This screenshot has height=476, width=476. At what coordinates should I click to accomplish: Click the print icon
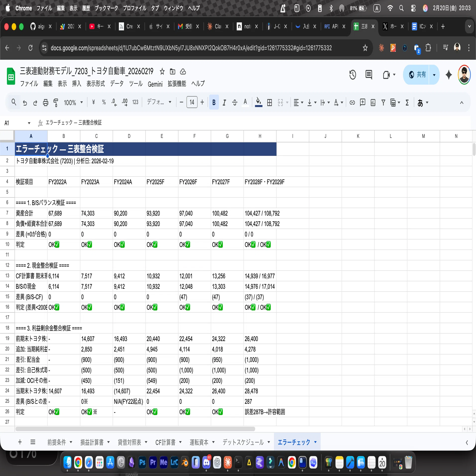click(x=46, y=103)
